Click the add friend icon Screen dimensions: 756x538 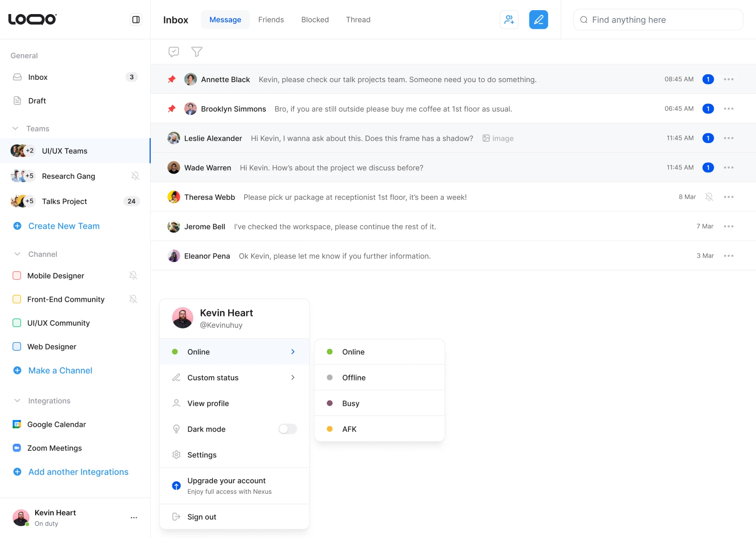(509, 20)
